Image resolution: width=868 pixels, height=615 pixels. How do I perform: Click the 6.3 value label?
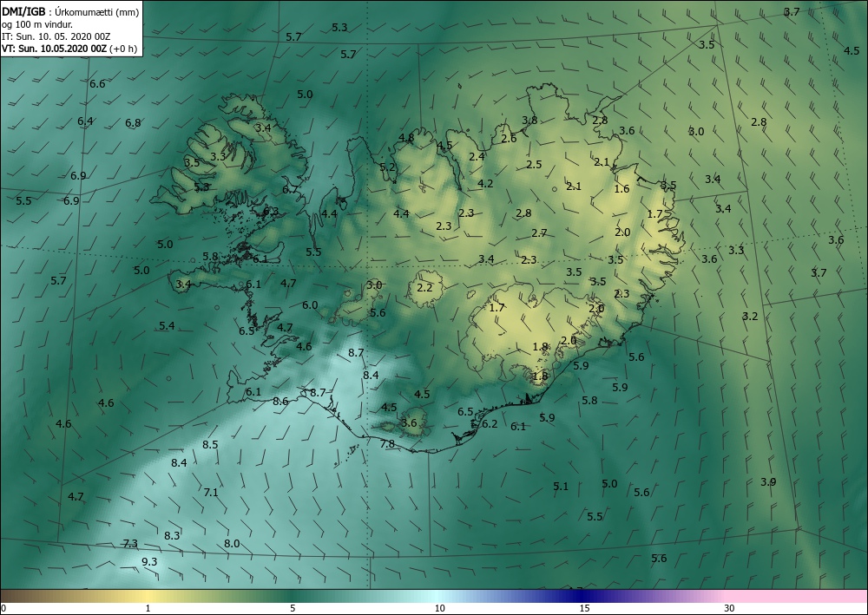[271, 212]
